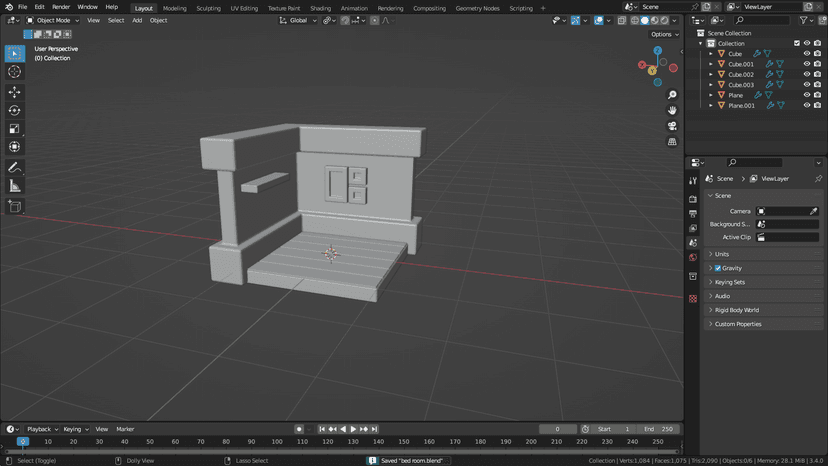Open the World properties tab icon
Image resolution: width=828 pixels, height=466 pixels.
click(693, 257)
